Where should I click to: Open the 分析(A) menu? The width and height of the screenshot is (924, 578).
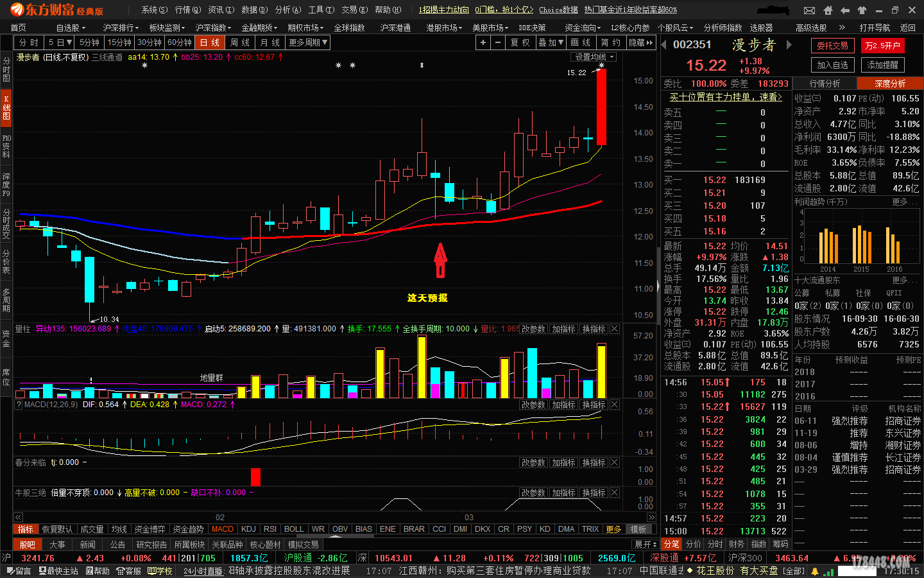pyautogui.click(x=287, y=10)
